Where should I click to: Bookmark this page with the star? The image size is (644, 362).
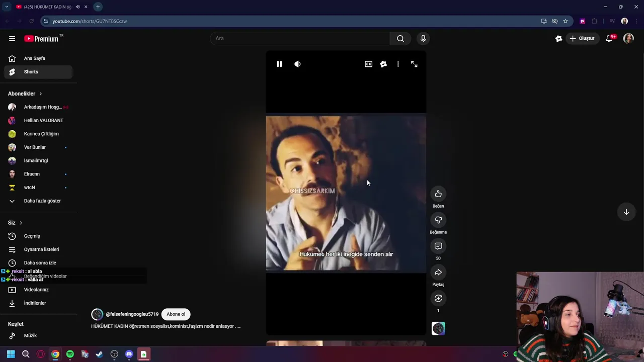pos(566,21)
